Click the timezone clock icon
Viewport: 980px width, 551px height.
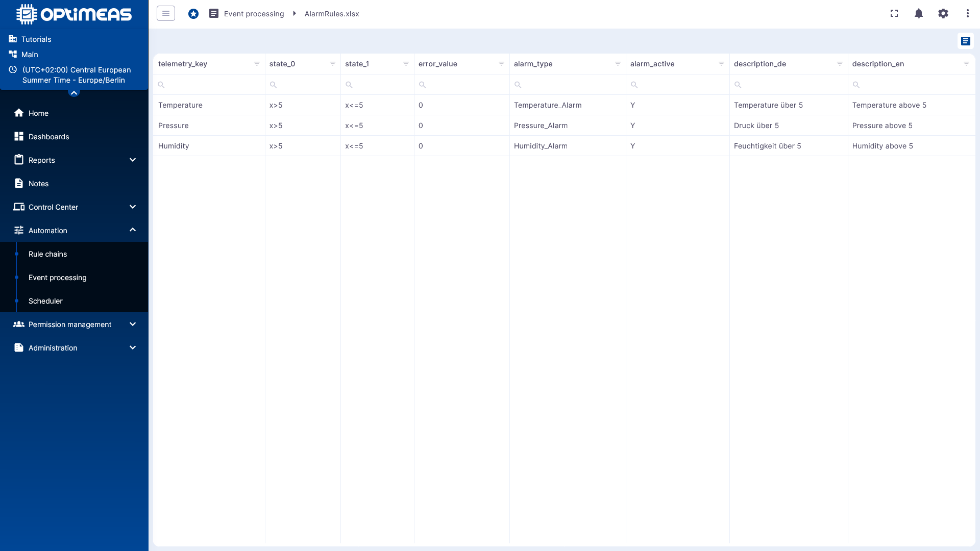click(x=13, y=69)
